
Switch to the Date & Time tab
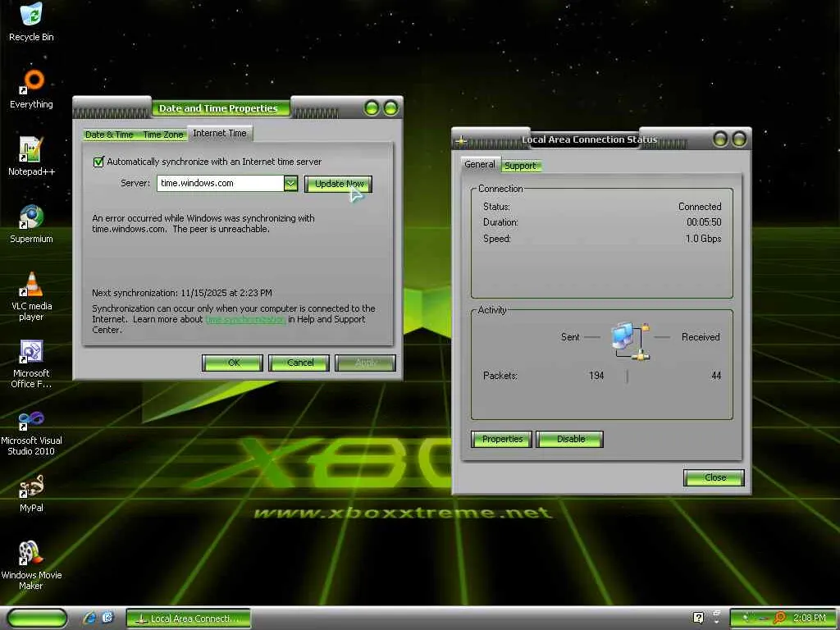pyautogui.click(x=109, y=135)
